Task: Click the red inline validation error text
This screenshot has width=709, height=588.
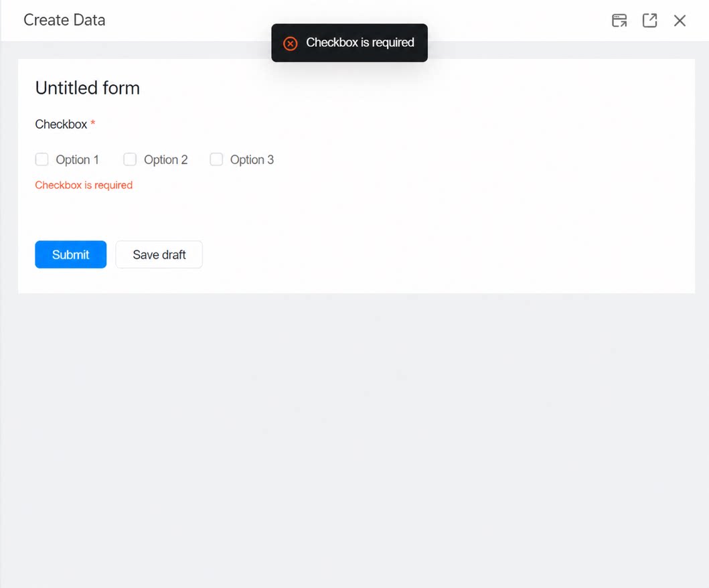Action: [x=84, y=185]
